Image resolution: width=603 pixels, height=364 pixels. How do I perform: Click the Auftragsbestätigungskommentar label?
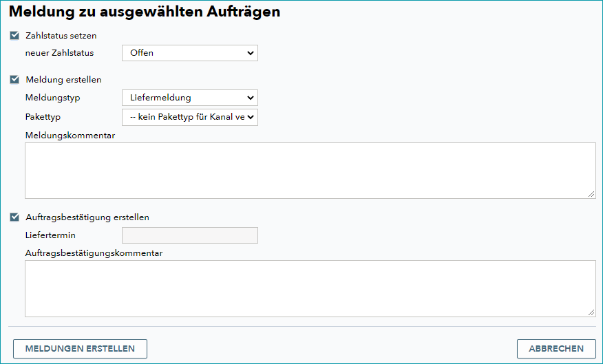click(94, 253)
